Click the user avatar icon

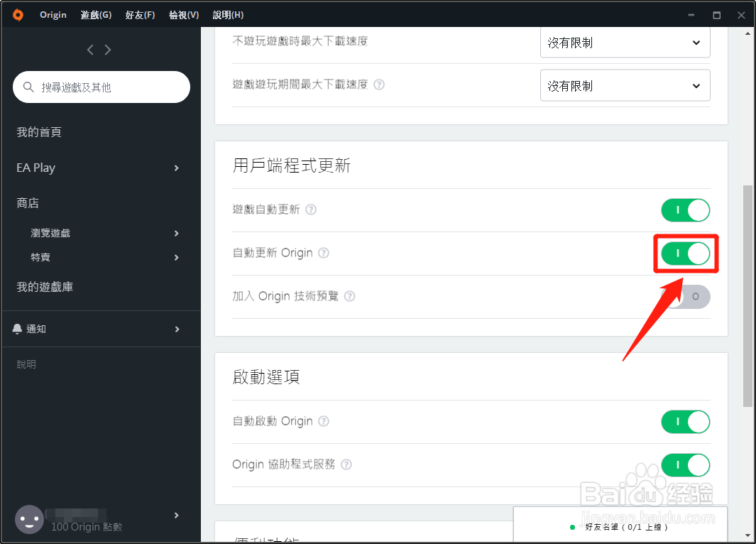pyautogui.click(x=29, y=519)
